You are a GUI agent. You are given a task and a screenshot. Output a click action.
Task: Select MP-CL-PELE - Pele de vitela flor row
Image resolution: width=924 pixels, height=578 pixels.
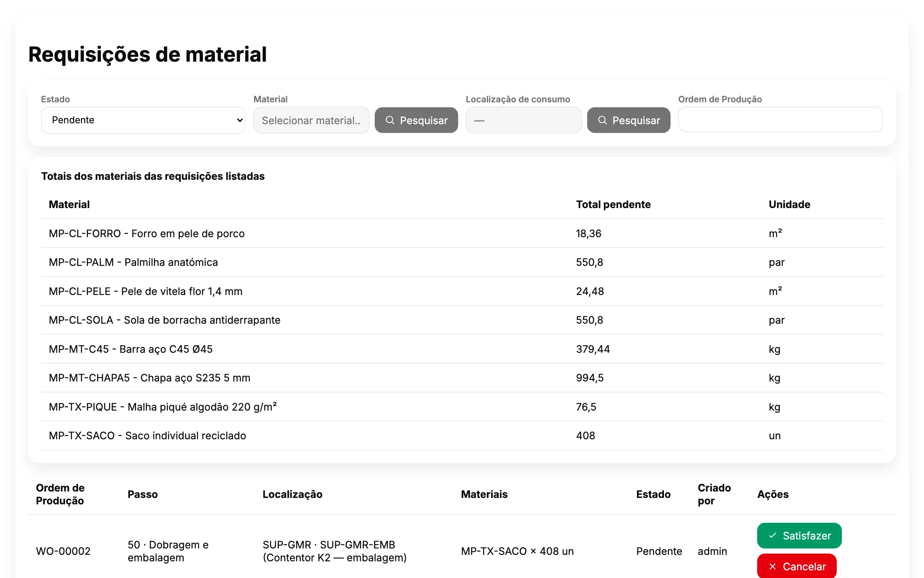coord(462,291)
